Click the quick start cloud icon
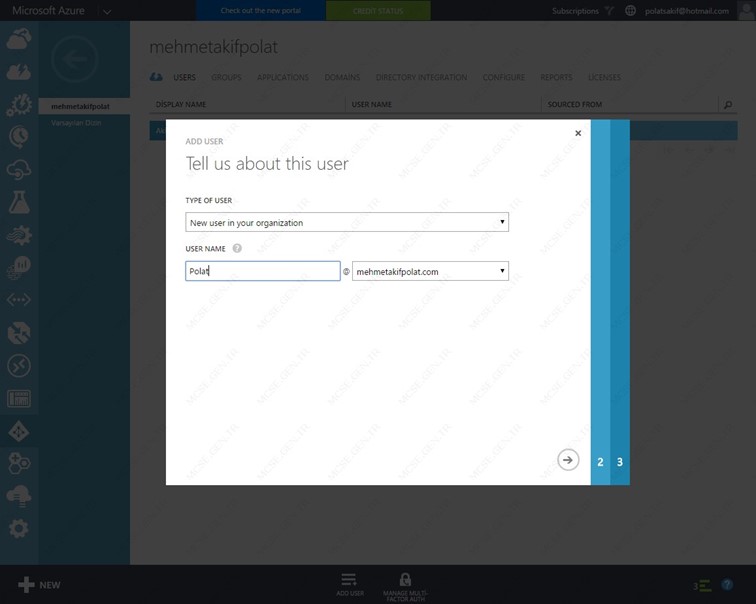756x604 pixels. pyautogui.click(x=156, y=77)
